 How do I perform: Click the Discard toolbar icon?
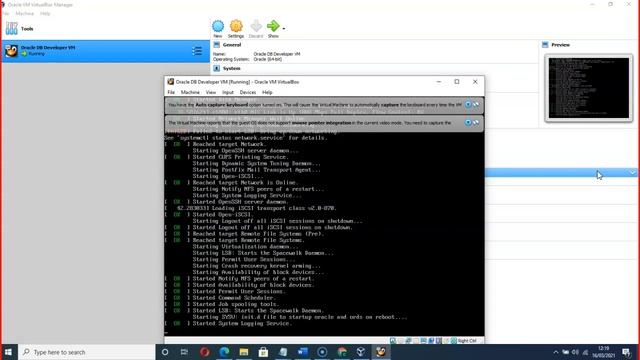(256, 29)
